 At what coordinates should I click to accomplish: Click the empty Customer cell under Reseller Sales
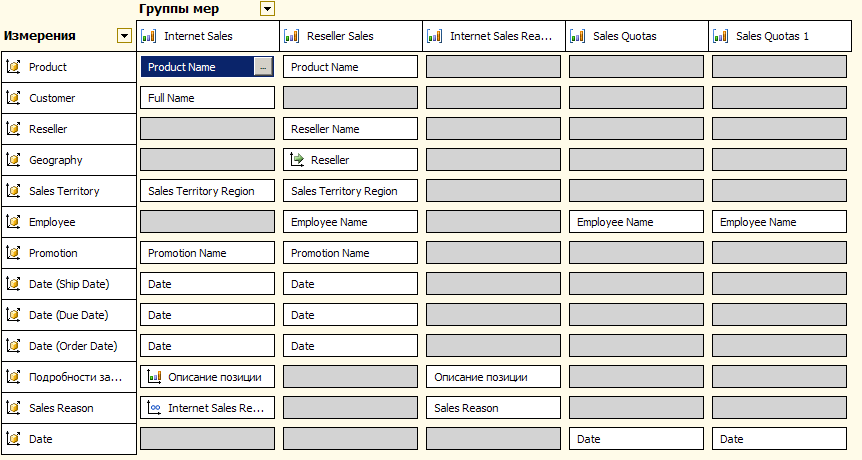tap(350, 98)
